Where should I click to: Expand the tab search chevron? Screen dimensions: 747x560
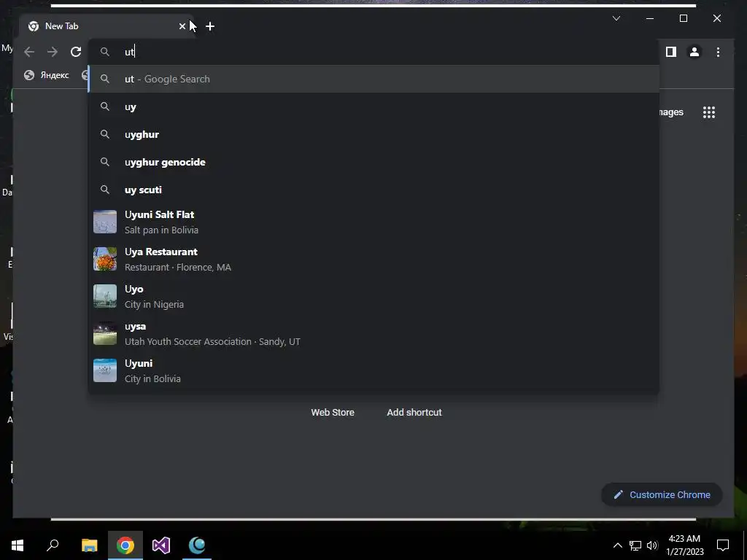[x=616, y=18]
